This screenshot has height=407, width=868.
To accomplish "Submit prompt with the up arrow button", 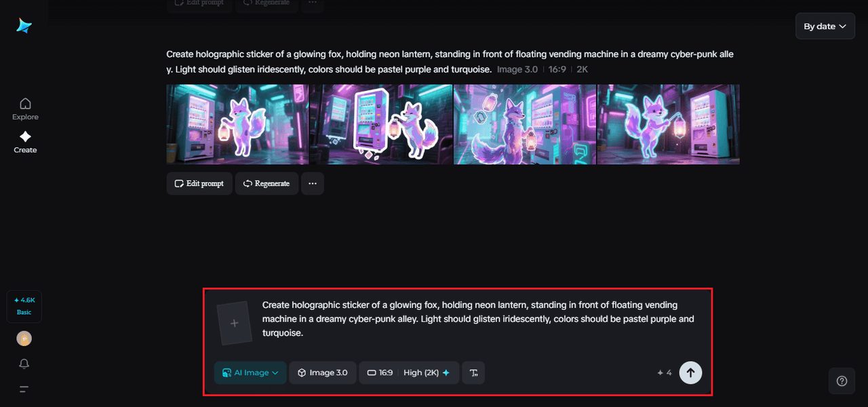I will 690,372.
